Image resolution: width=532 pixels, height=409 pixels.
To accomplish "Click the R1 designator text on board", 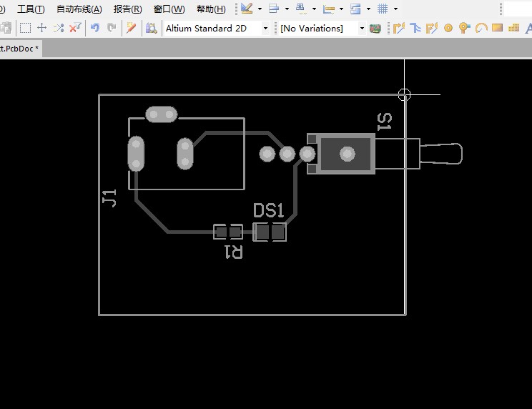I will pyautogui.click(x=234, y=252).
